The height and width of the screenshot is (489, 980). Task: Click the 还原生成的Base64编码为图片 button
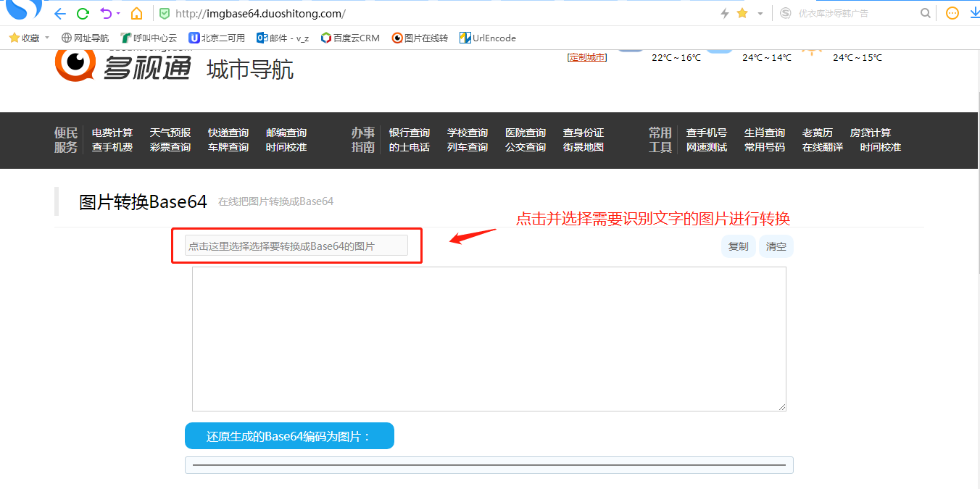click(289, 436)
